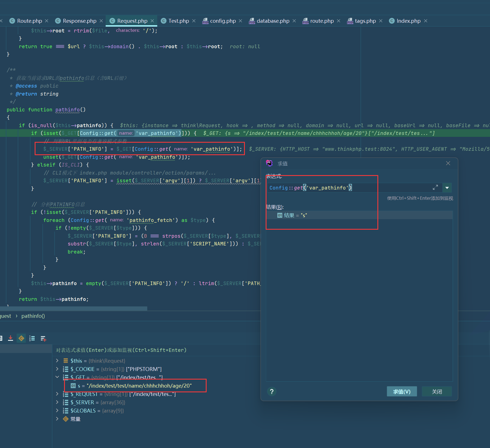Collapse the $_GET variable node
Viewport: 490px width, 448px height.
coord(57,377)
